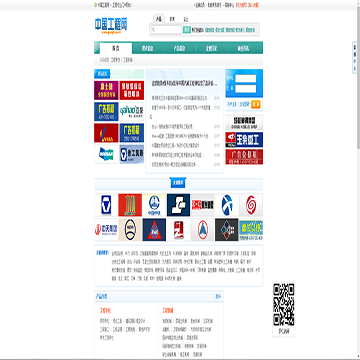The width and height of the screenshot is (360, 360).
Task: Open the right orange category heading in product panel
Action: pyautogui.click(x=168, y=310)
